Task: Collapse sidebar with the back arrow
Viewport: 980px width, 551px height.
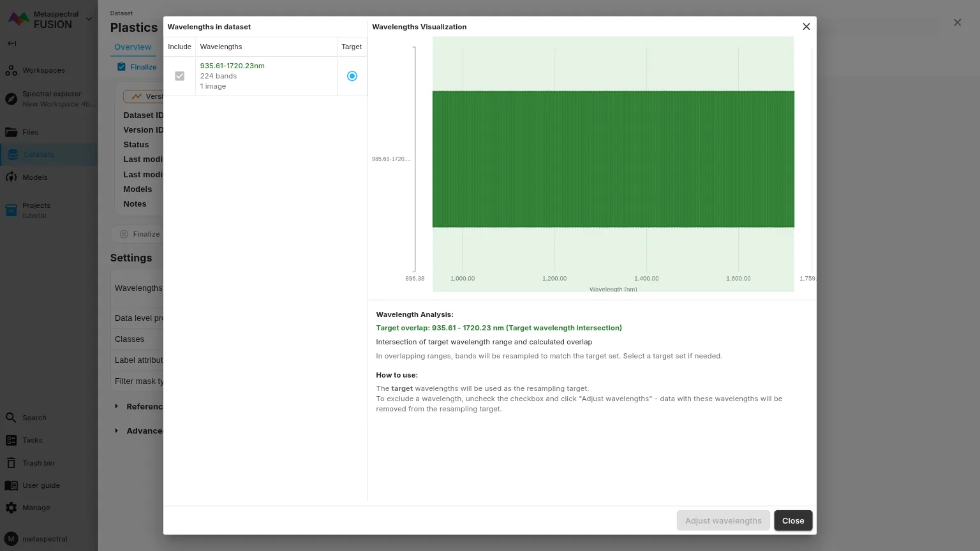Action: [11, 43]
